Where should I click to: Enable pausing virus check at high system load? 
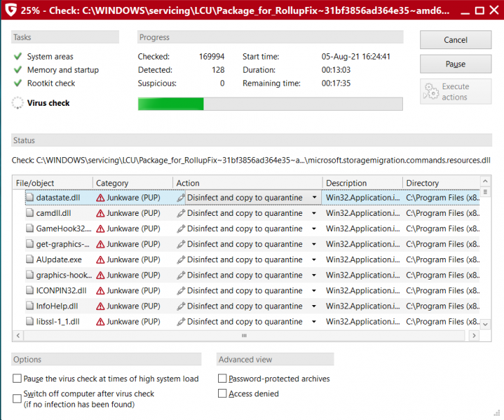click(x=17, y=378)
